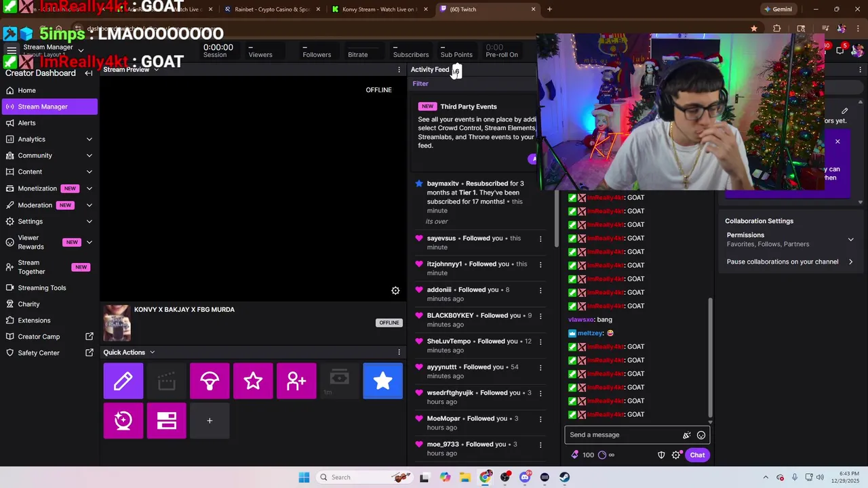
Task: Switch to the Konvy Stream browser tab
Action: pyautogui.click(x=378, y=9)
